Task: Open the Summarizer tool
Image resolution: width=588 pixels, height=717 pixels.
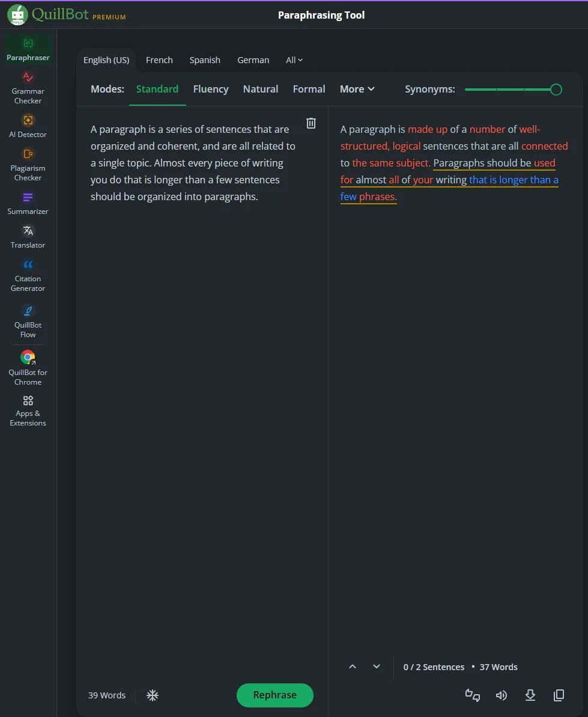Action: pyautogui.click(x=28, y=203)
